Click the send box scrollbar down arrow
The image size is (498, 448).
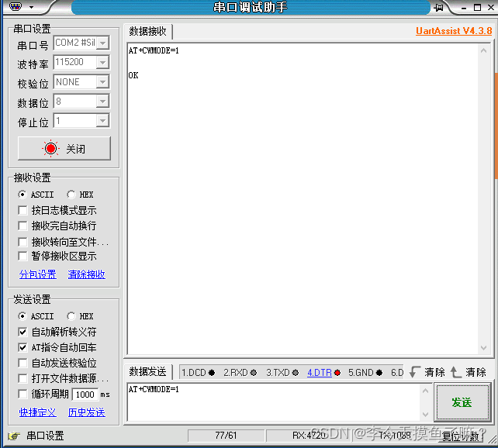(426, 414)
